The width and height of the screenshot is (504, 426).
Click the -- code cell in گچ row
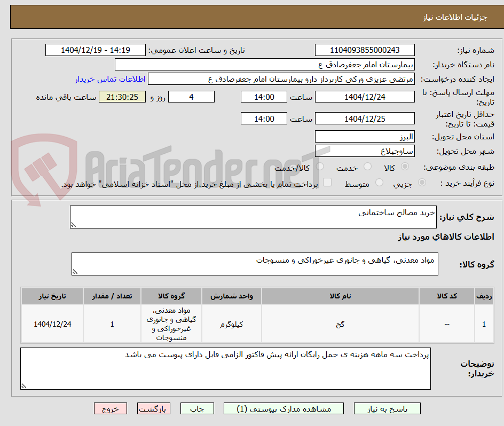[447, 324]
